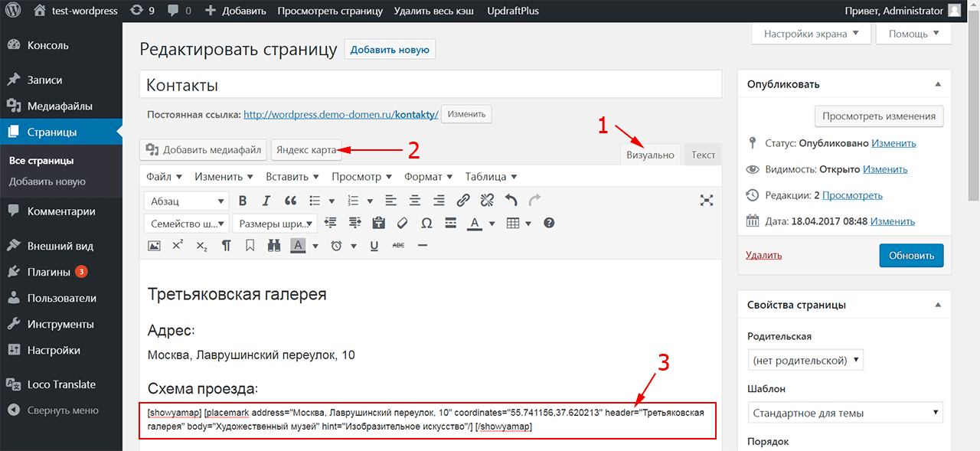Click the Яндекс карта button
The height and width of the screenshot is (451, 980).
(x=306, y=150)
